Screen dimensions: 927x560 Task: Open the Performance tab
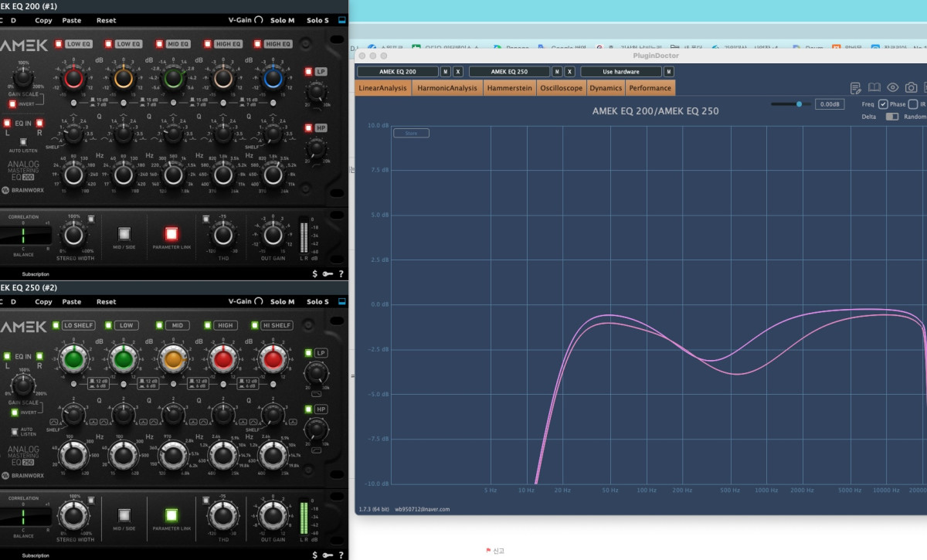click(x=650, y=88)
